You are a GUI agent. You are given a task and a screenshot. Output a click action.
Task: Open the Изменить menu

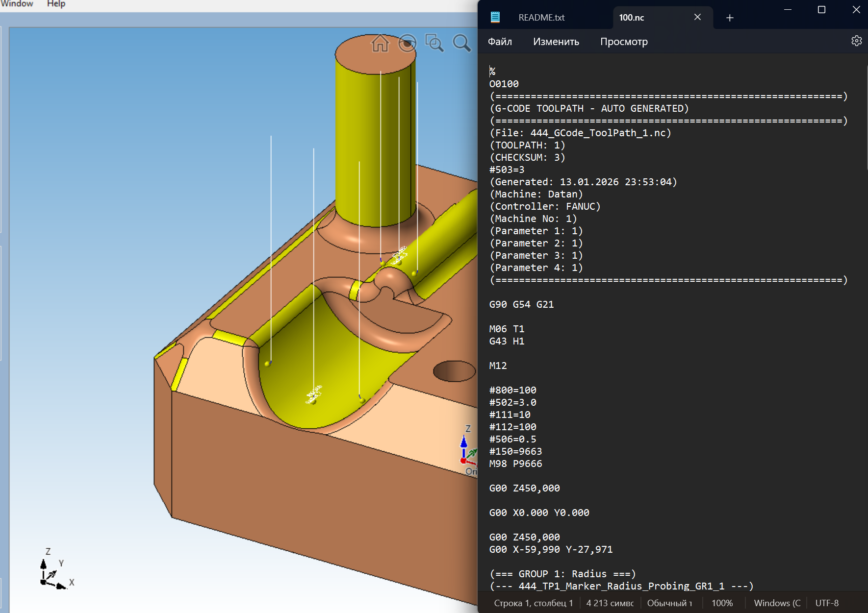coord(556,42)
